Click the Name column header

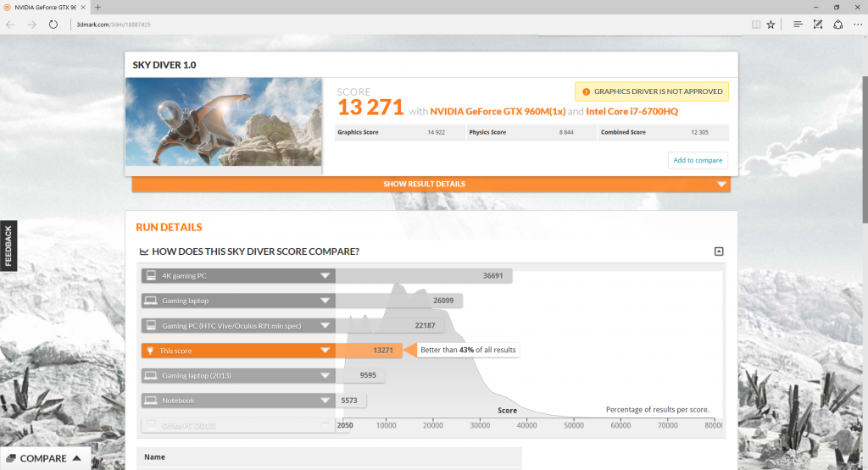[x=154, y=457]
